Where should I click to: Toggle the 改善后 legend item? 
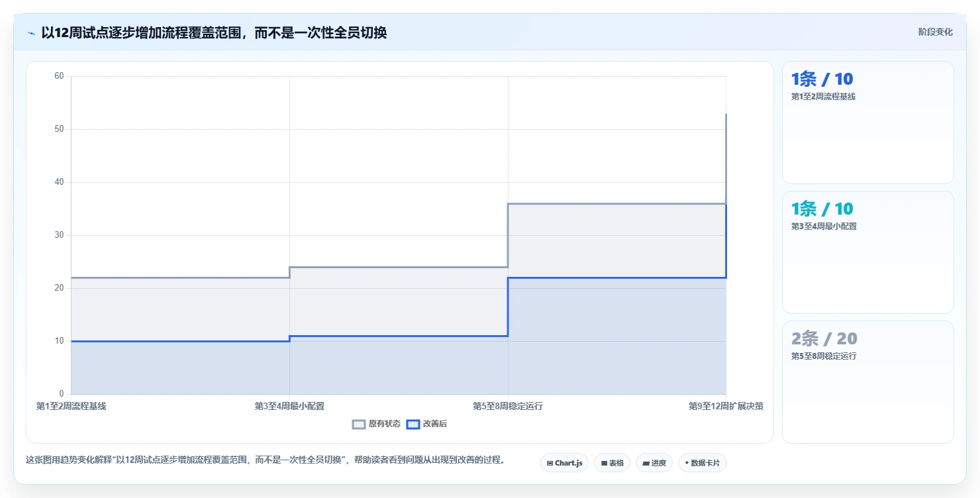pyautogui.click(x=426, y=424)
